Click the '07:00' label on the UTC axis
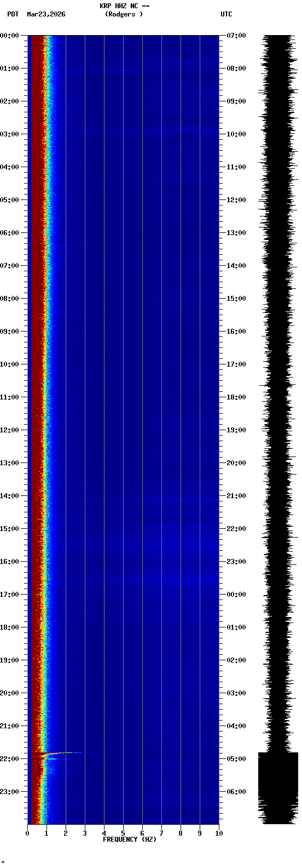This screenshot has height=868, width=302. (236, 36)
